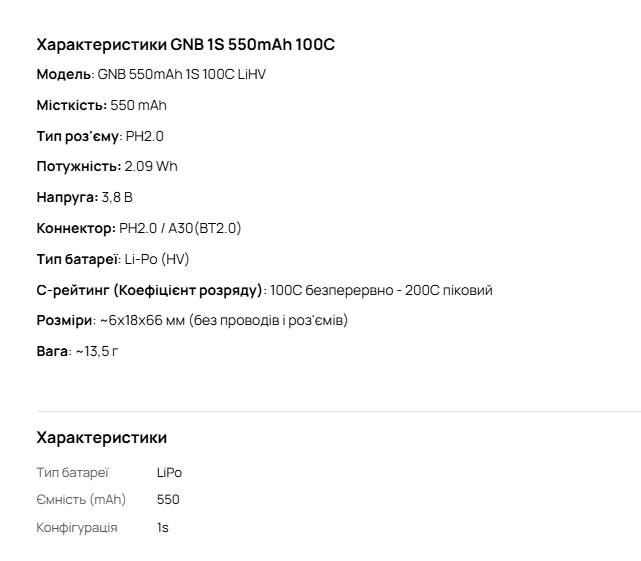Click the Потужність 2.09 Wh line

click(x=107, y=166)
